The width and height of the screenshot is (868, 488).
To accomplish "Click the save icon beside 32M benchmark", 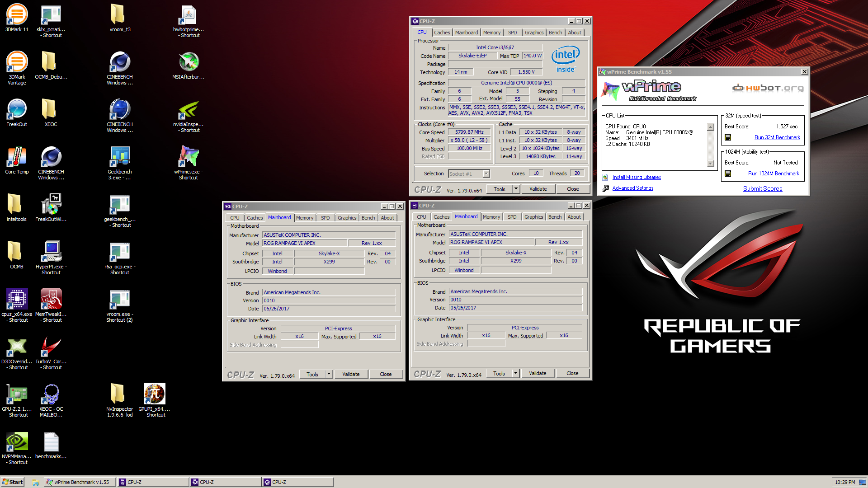I will tap(728, 137).
